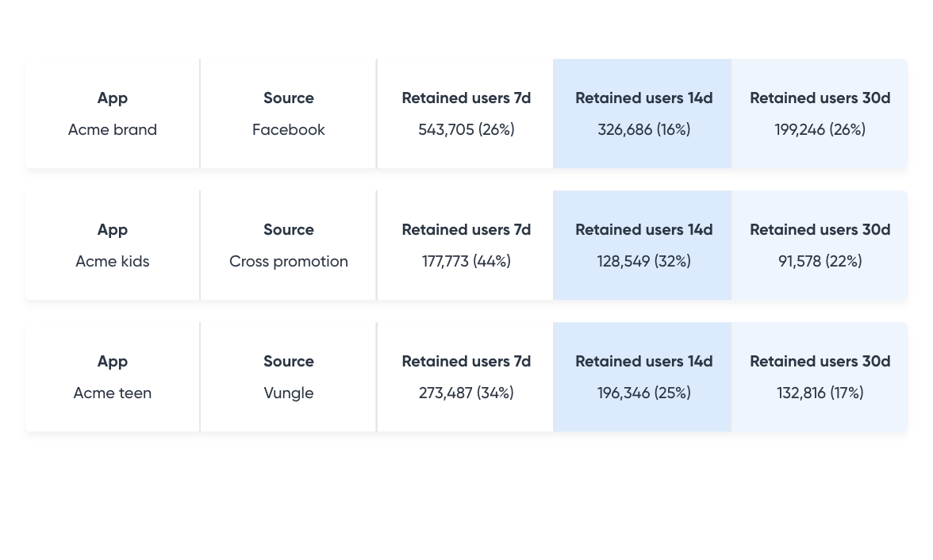The width and height of the screenshot is (933, 560).
Task: Click the Facebook source value
Action: point(289,130)
